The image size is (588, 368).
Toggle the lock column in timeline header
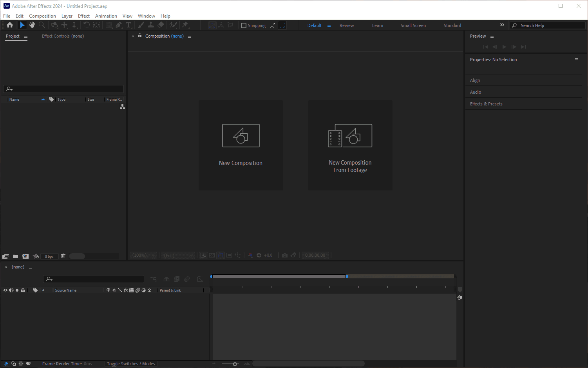23,290
